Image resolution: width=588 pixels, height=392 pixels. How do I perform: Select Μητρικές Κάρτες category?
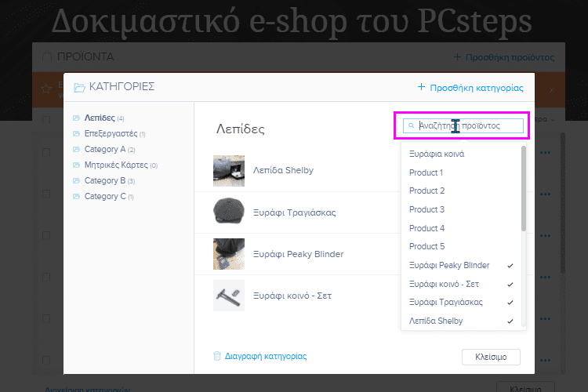coord(116,165)
